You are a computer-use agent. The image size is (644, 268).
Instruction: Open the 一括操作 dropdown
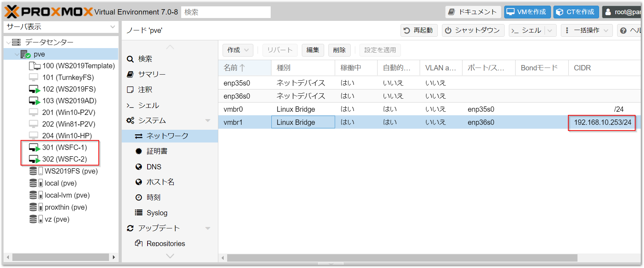(586, 31)
